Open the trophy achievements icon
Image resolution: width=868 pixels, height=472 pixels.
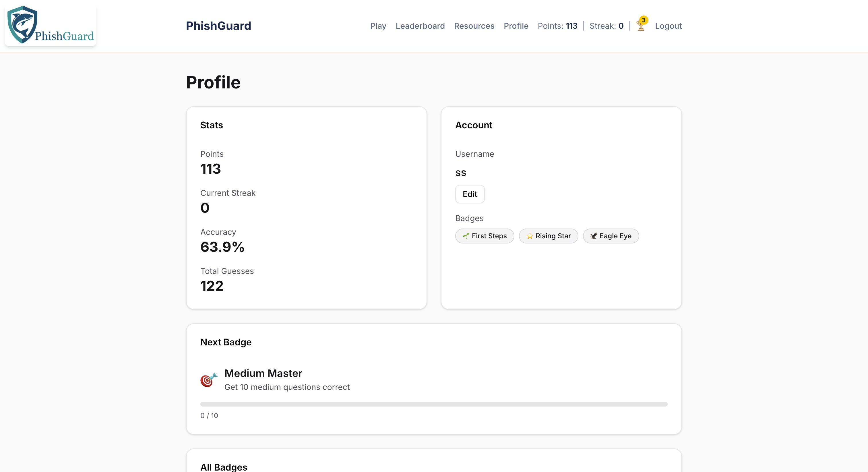[x=640, y=27]
